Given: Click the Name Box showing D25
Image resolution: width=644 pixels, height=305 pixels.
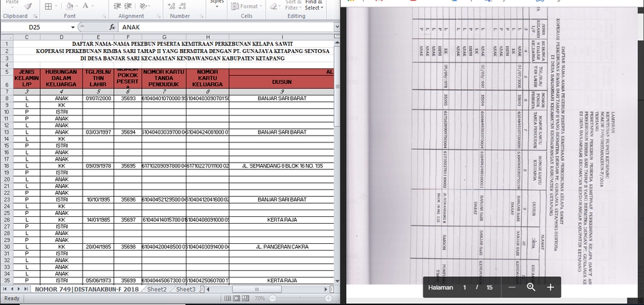Looking at the screenshot, I should tap(37, 27).
